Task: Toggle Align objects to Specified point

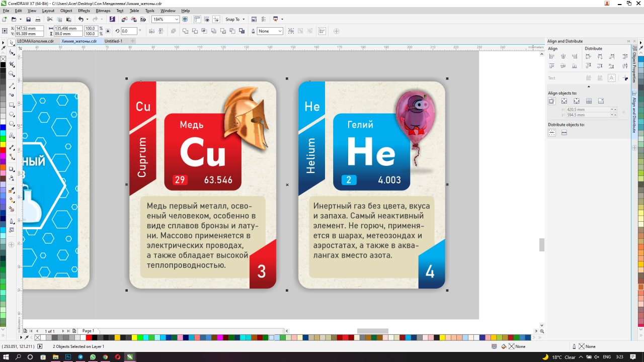Action: (x=601, y=101)
